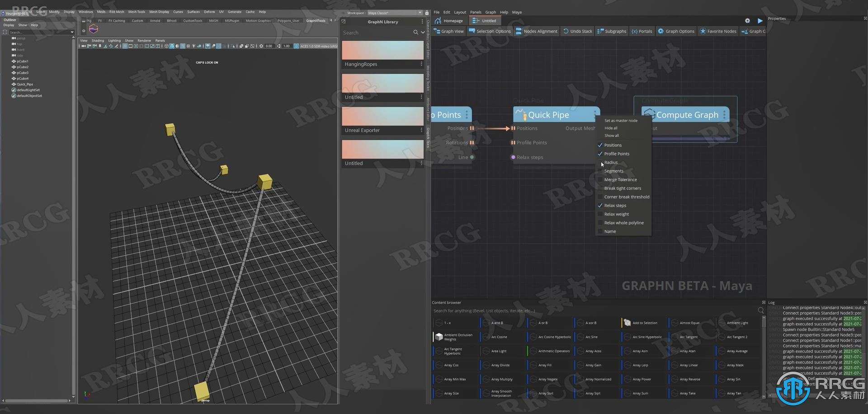Open the HangingRopes item options menu

[421, 64]
